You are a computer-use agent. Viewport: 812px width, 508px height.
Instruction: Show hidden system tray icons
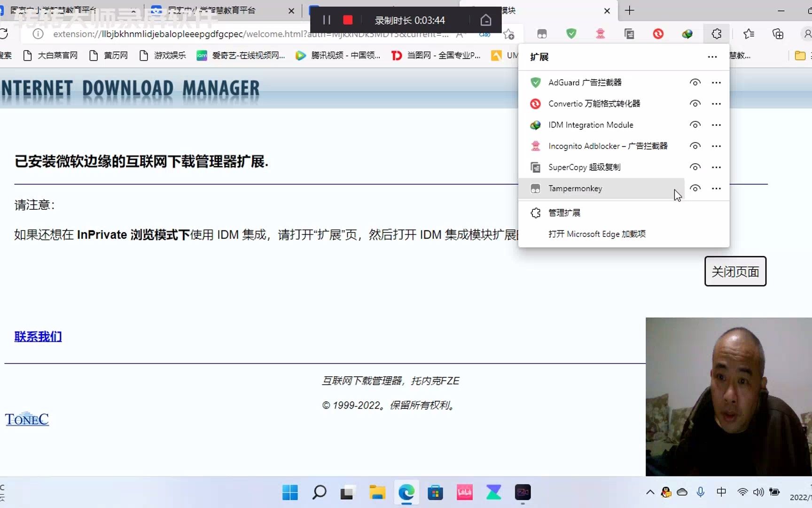(650, 492)
